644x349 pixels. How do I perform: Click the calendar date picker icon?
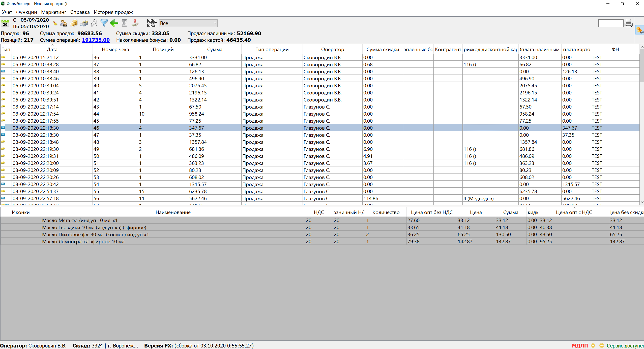[x=5, y=23]
